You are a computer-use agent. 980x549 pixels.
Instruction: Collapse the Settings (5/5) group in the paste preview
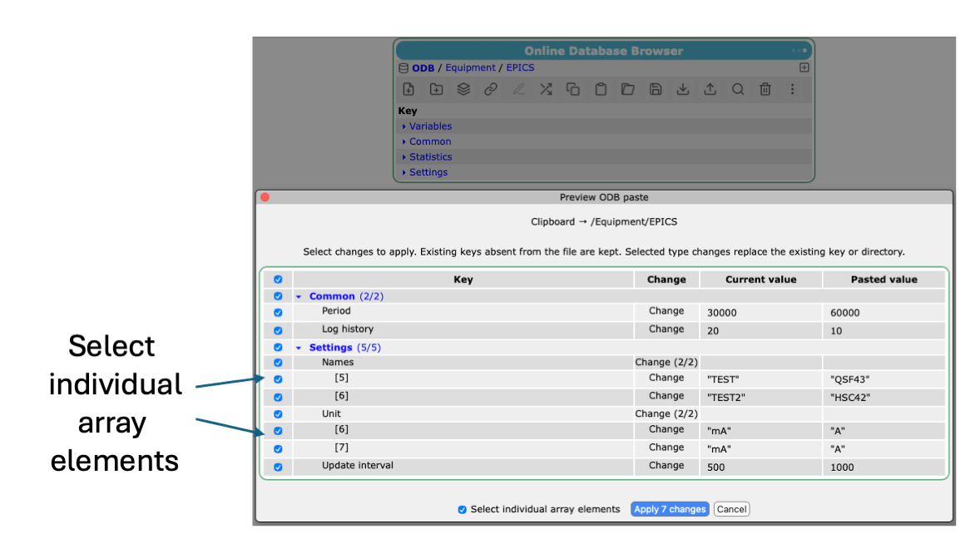click(299, 348)
